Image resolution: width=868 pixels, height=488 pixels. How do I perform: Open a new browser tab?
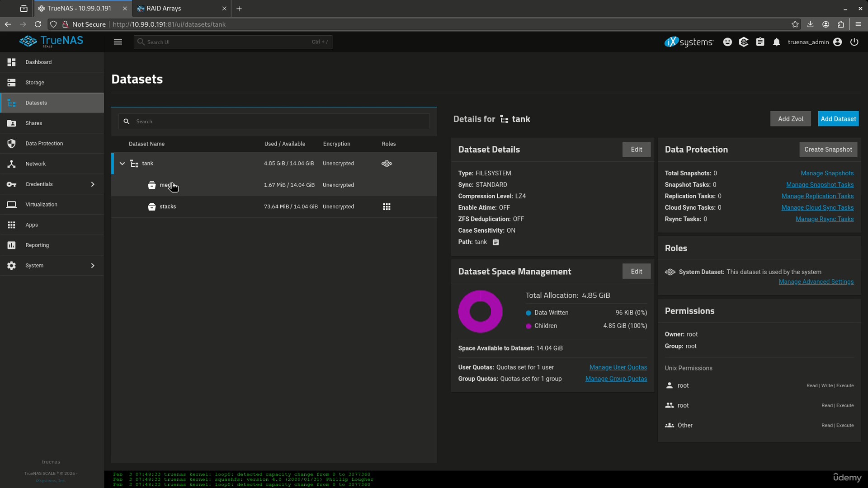coord(239,9)
